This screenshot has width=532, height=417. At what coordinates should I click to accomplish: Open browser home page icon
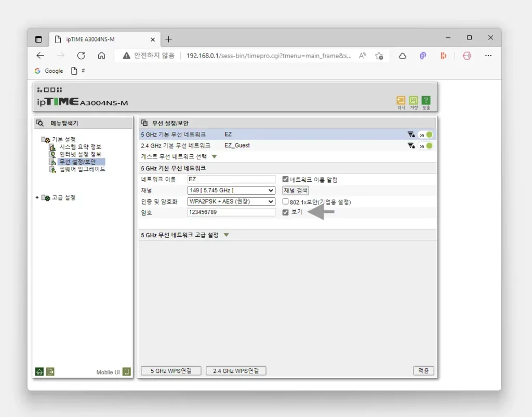pyautogui.click(x=102, y=56)
